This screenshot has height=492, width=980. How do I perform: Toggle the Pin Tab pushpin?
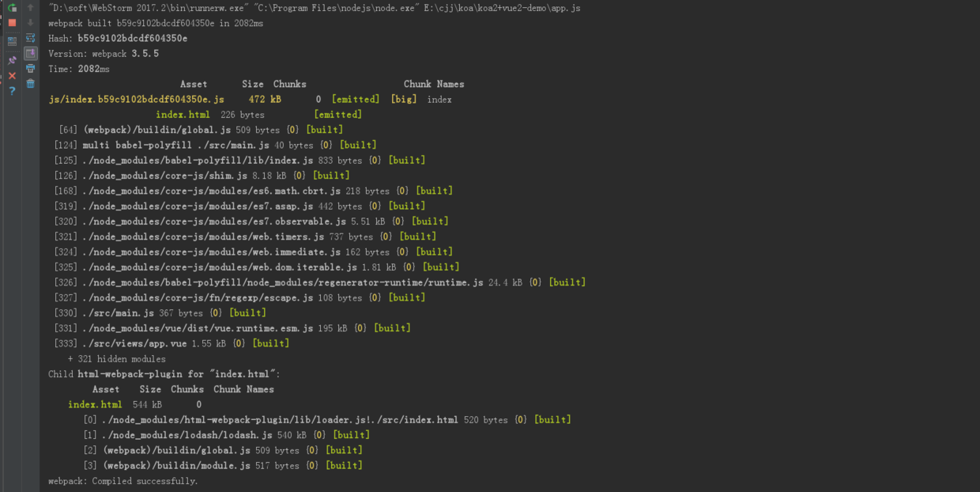click(12, 60)
